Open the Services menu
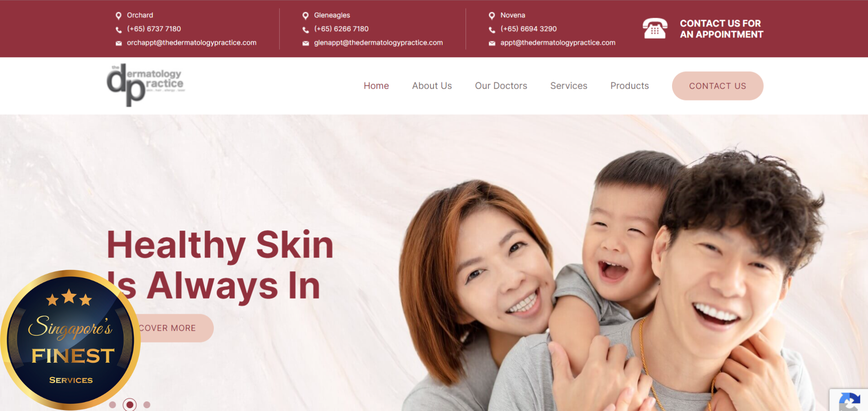868x411 pixels. (569, 86)
